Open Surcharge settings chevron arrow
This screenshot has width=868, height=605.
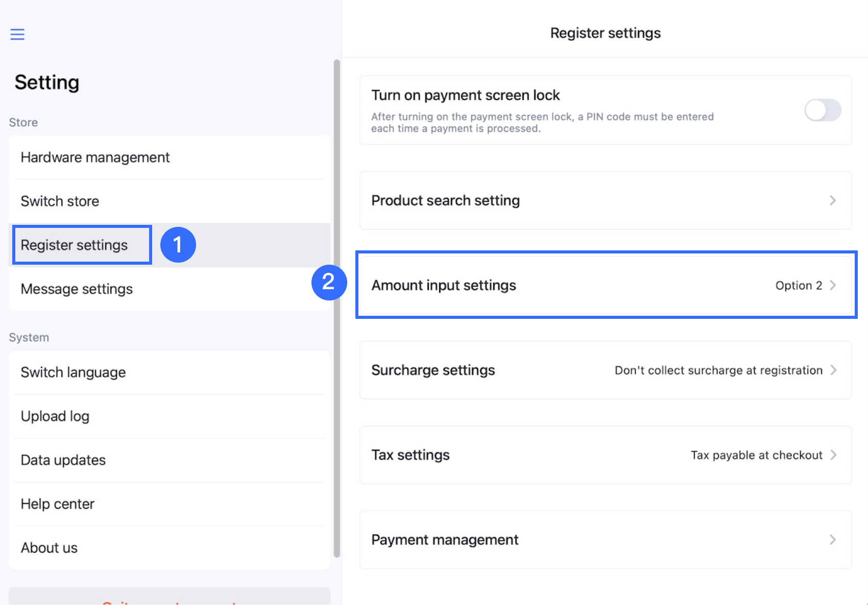click(833, 370)
